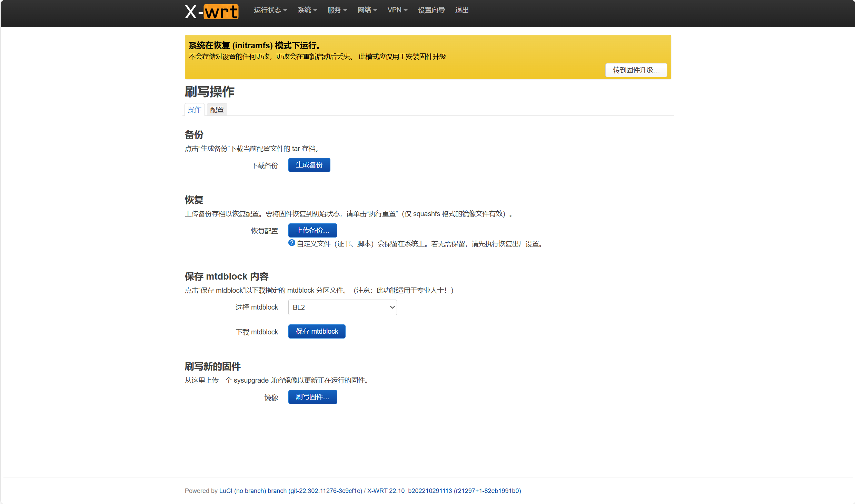Screen dimensions: 855x504
Task: Select the 操作 tab
Action: click(195, 110)
